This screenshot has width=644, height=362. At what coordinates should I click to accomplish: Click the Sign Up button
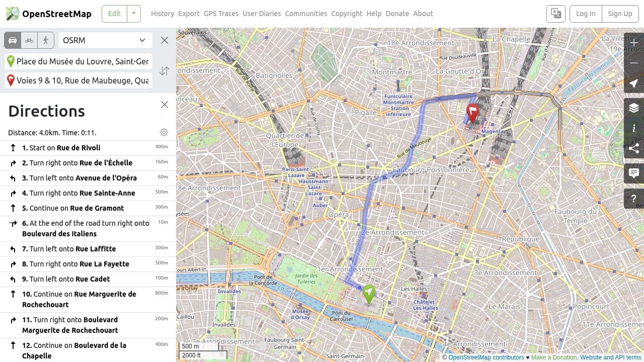(x=620, y=14)
